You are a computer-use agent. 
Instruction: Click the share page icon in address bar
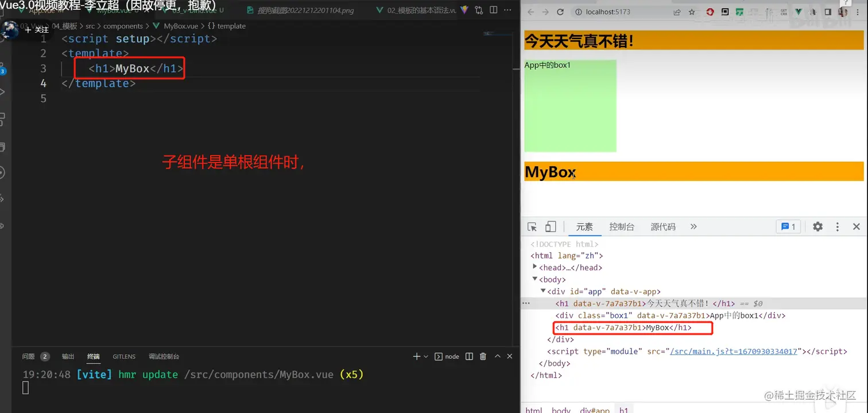click(677, 12)
